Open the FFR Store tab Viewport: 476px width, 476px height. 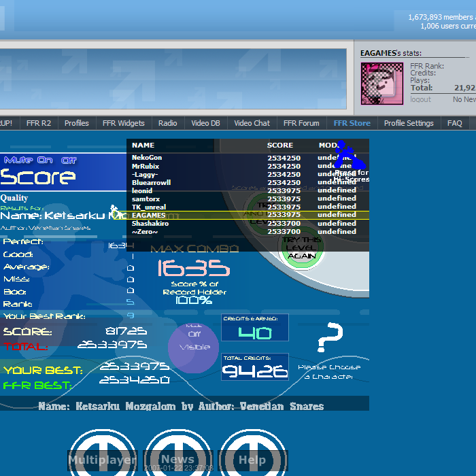pos(352,123)
